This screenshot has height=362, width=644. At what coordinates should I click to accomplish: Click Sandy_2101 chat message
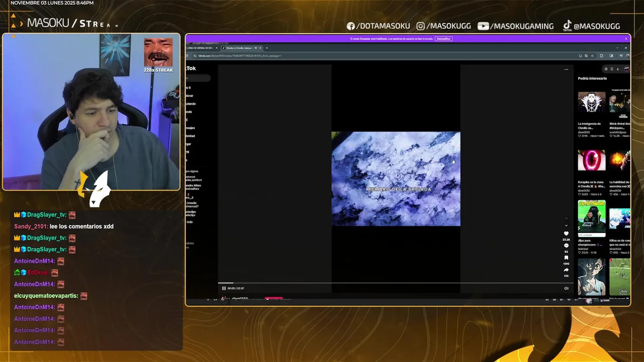click(x=64, y=226)
